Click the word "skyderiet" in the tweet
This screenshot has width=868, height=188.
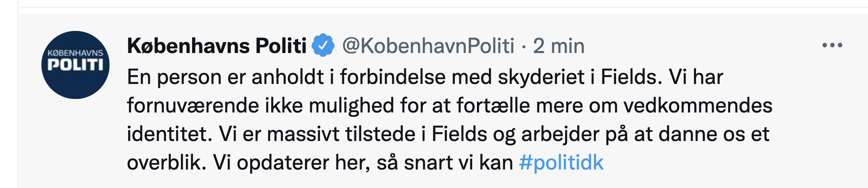[x=541, y=77]
